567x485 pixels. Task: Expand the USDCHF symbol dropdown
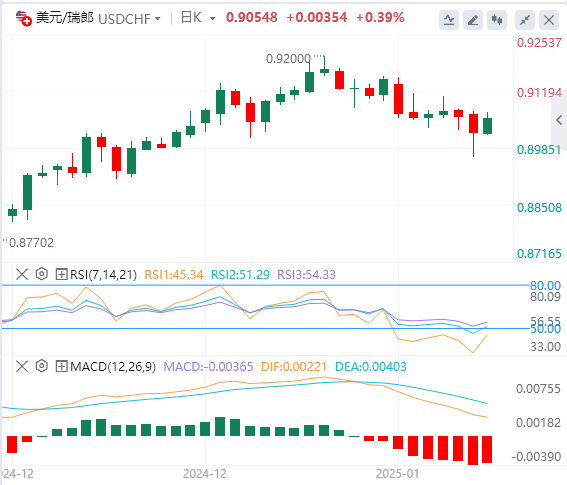(158, 18)
